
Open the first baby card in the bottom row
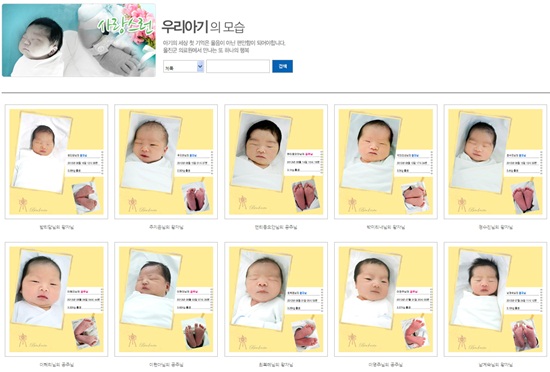click(56, 299)
